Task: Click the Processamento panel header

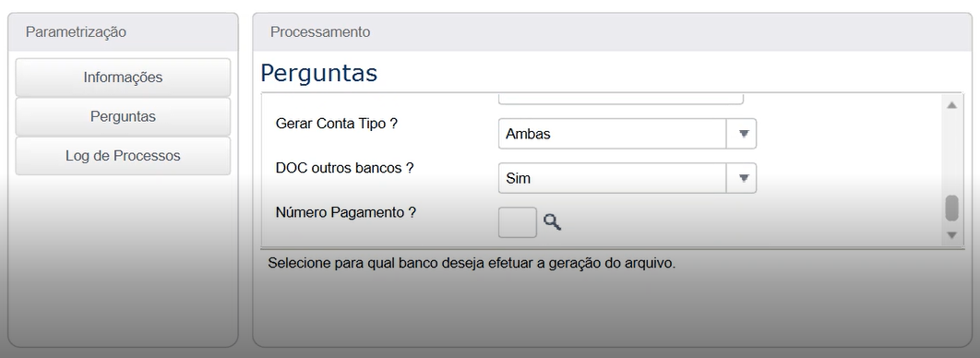Action: [x=613, y=32]
